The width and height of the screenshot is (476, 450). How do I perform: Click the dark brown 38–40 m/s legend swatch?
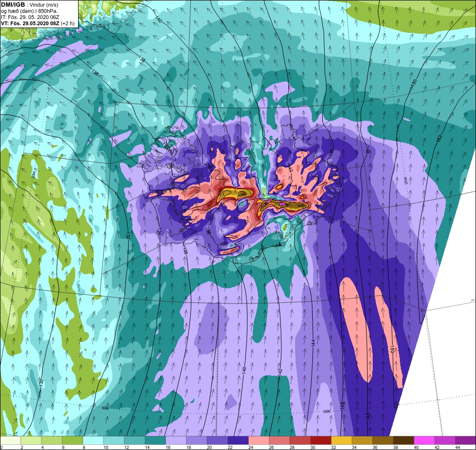(x=404, y=440)
